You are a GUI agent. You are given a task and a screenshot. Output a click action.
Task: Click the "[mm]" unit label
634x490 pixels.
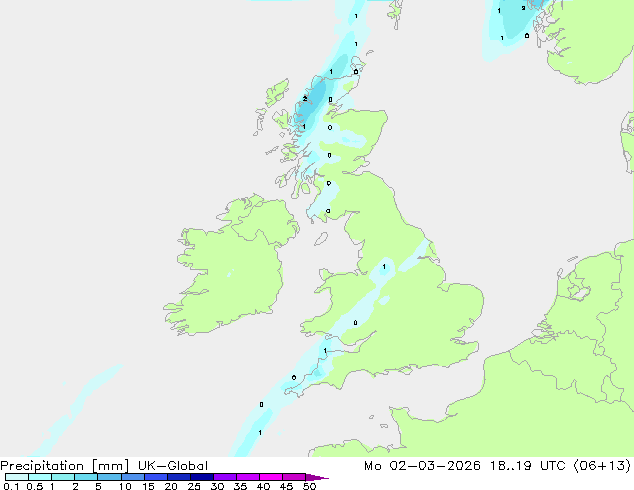point(110,466)
